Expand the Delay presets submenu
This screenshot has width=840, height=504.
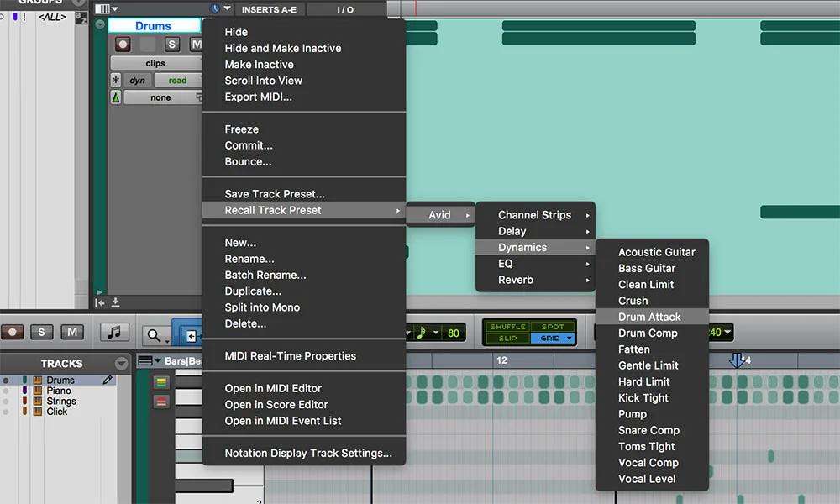click(535, 231)
